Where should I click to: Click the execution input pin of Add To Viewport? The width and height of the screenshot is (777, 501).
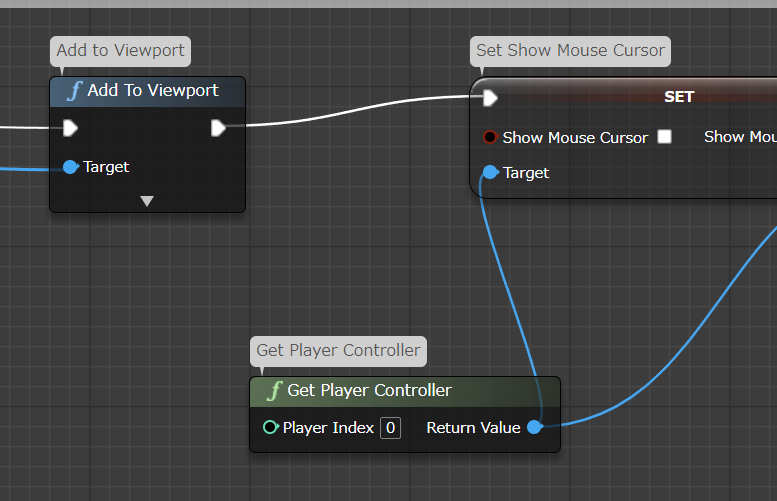coord(70,128)
